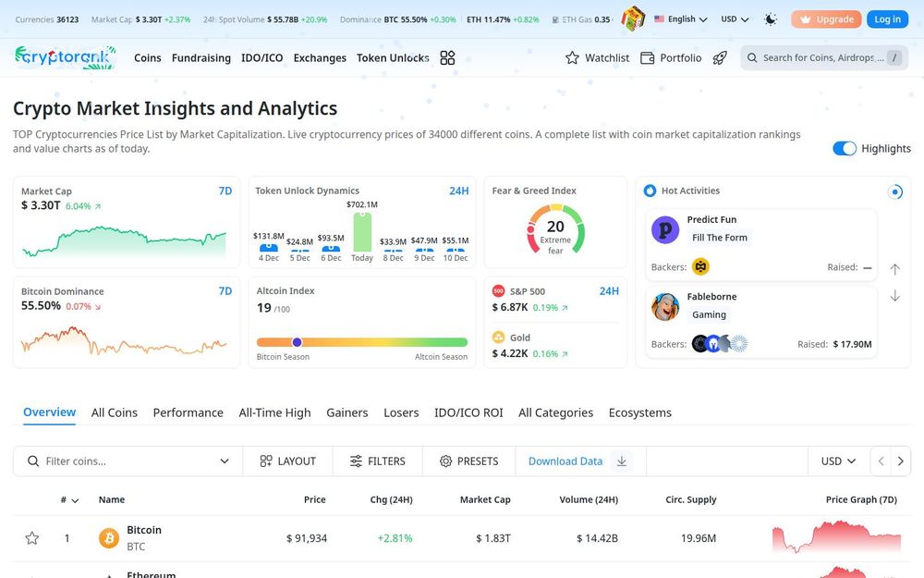
Task: Click the Fill The Form tag
Action: (720, 238)
